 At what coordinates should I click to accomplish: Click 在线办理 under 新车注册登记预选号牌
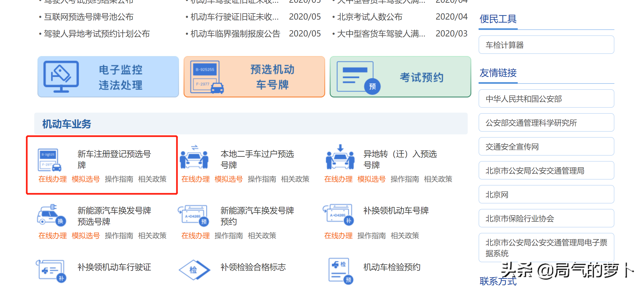coord(52,179)
